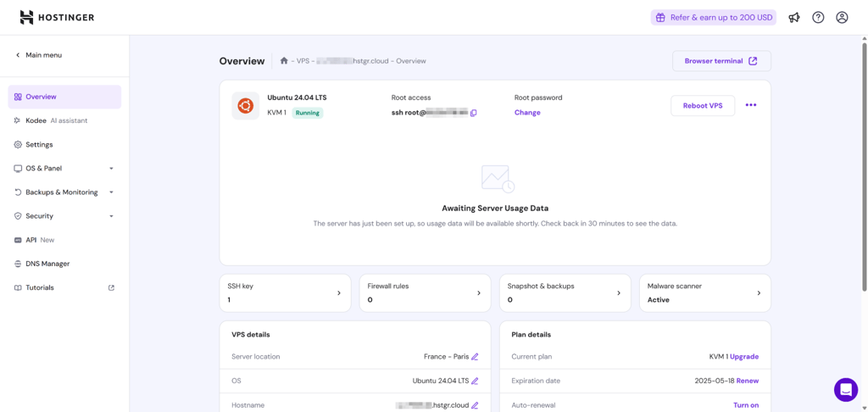Expand the Security submenu arrow

111,216
